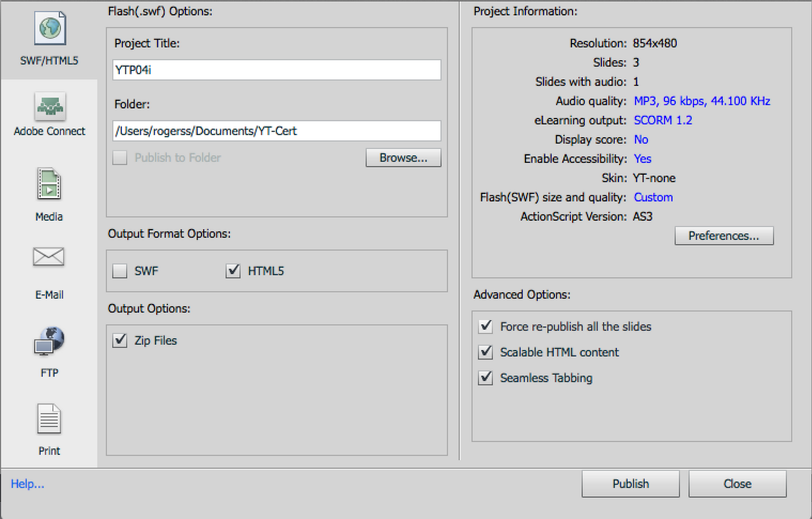Enable the SWF output format checkbox

tap(120, 271)
